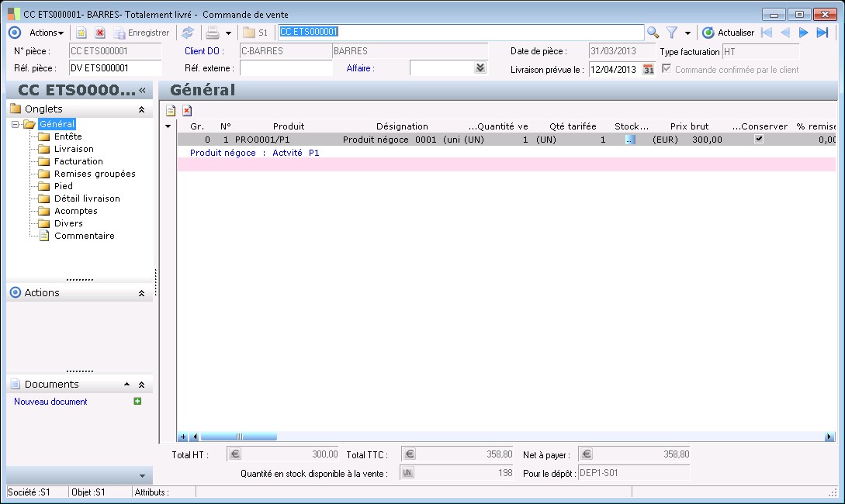Click the Enregistrer save button

pos(141,33)
